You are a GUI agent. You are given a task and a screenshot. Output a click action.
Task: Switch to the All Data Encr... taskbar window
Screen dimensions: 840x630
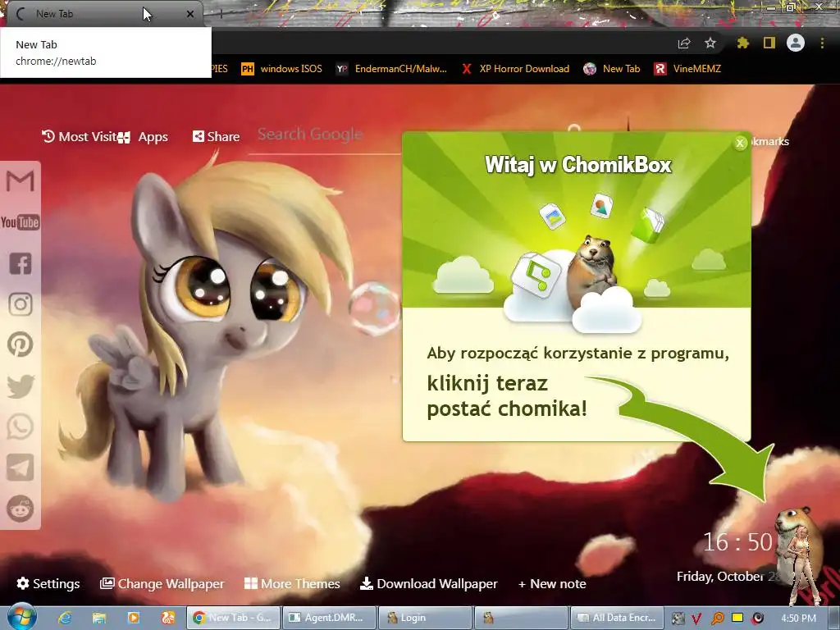pyautogui.click(x=617, y=618)
